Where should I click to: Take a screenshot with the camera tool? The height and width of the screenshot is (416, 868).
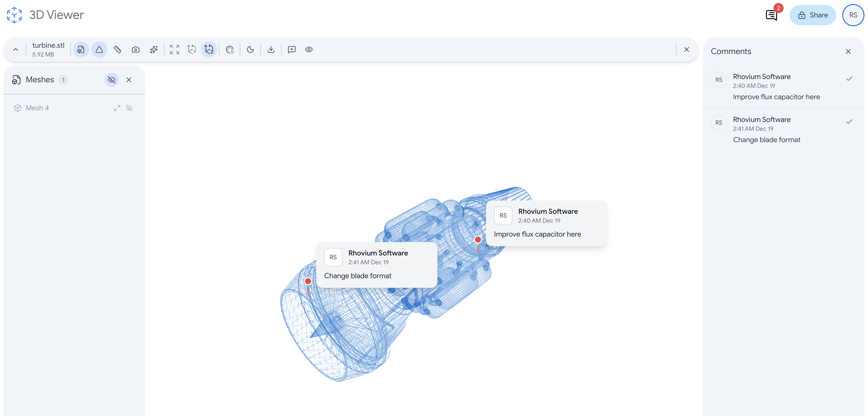(x=136, y=49)
